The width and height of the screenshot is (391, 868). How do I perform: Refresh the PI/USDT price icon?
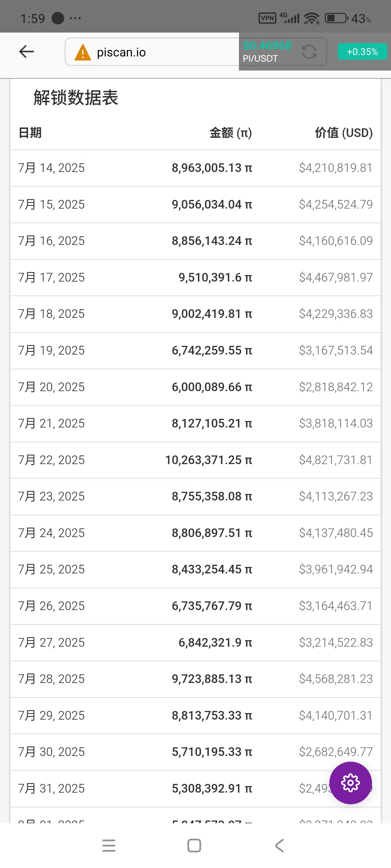309,52
